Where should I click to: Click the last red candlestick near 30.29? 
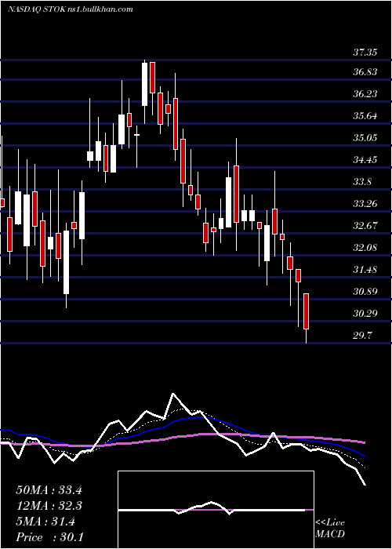307,311
